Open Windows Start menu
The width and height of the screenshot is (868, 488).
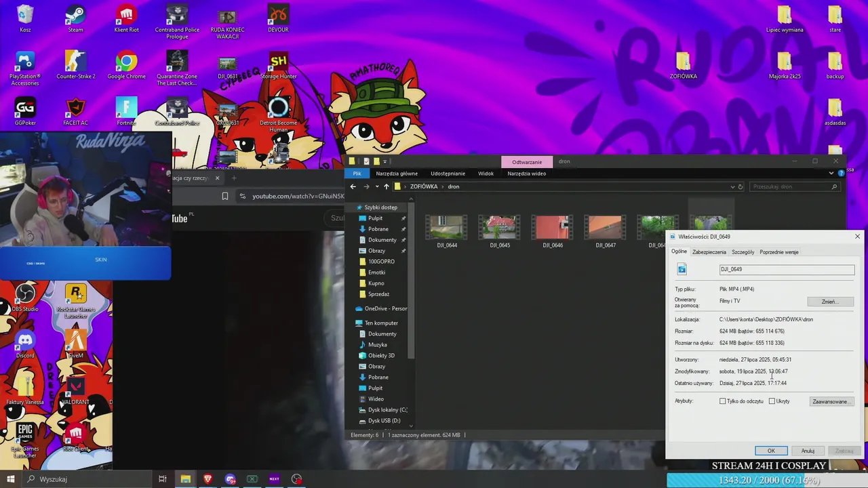11,479
